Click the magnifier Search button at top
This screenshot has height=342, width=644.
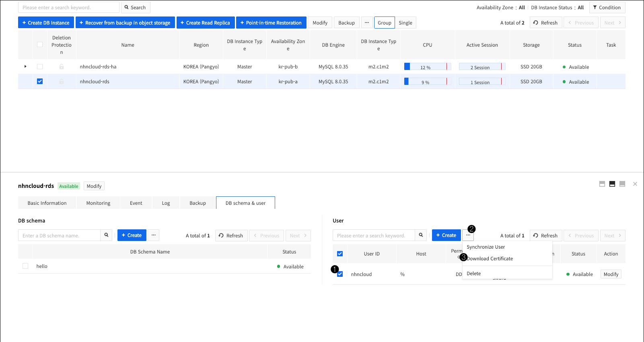tap(135, 7)
